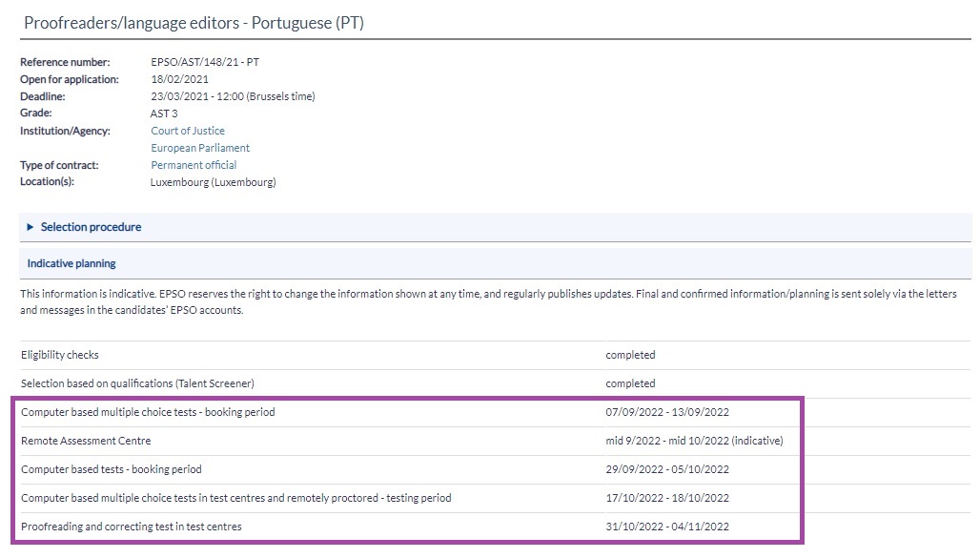Click the EPSO/AST/148/21 - PT reference number

point(205,62)
